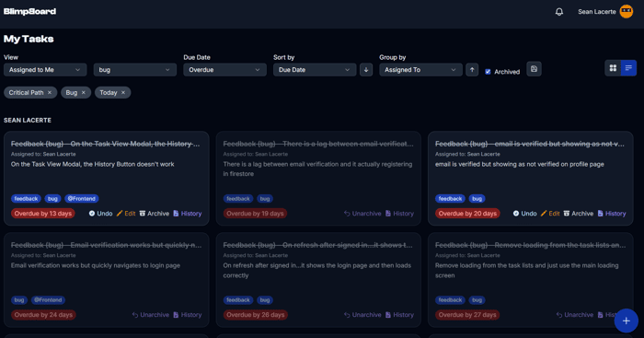This screenshot has height=338, width=644.
Task: Switch to list view layout
Action: pyautogui.click(x=628, y=68)
